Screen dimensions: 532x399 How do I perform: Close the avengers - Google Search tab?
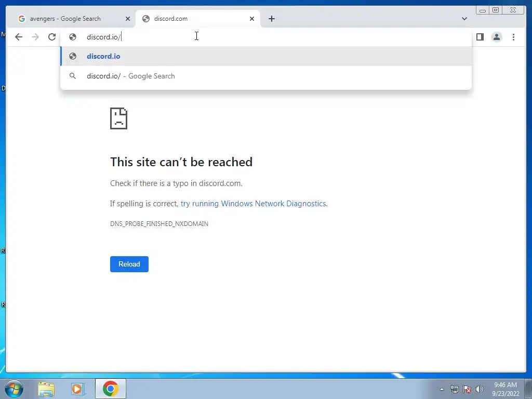coord(128,19)
